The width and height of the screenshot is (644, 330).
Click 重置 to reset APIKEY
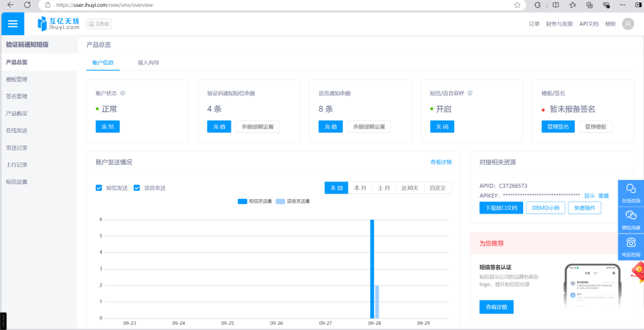(604, 196)
